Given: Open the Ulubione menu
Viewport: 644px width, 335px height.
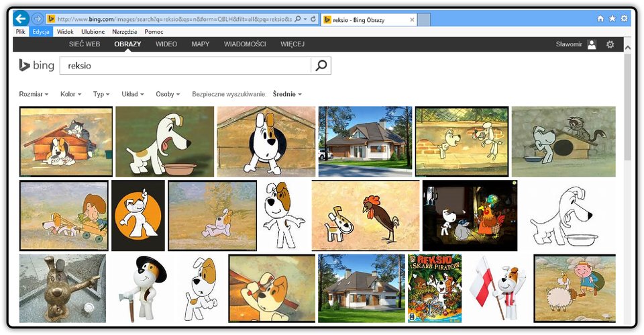Looking at the screenshot, I should click(93, 32).
